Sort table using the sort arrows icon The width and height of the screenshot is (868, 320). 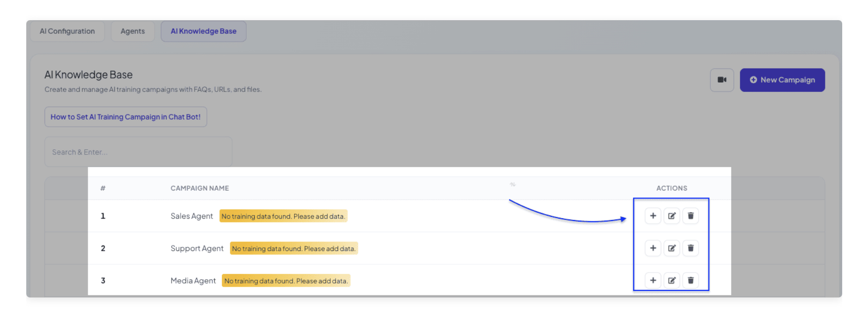point(513,184)
